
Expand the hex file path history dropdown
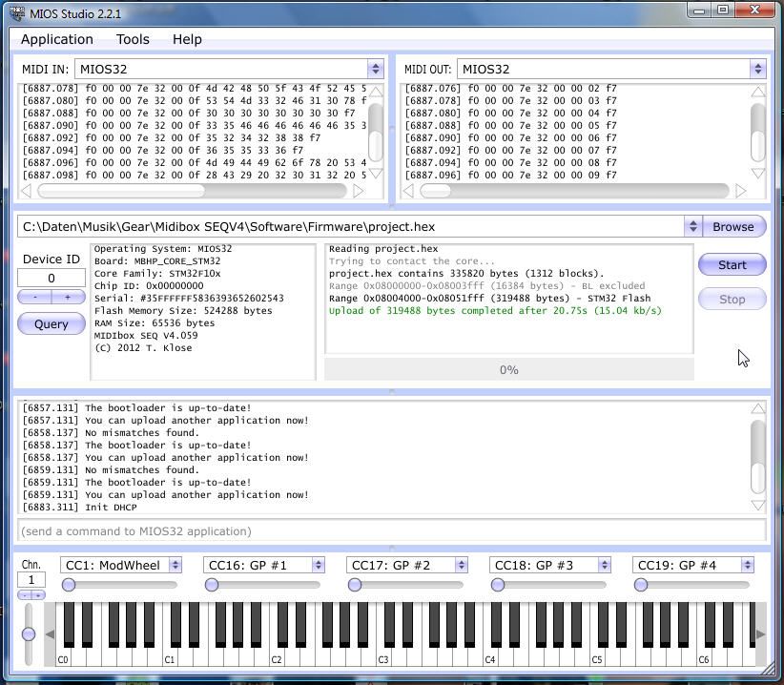click(x=693, y=226)
